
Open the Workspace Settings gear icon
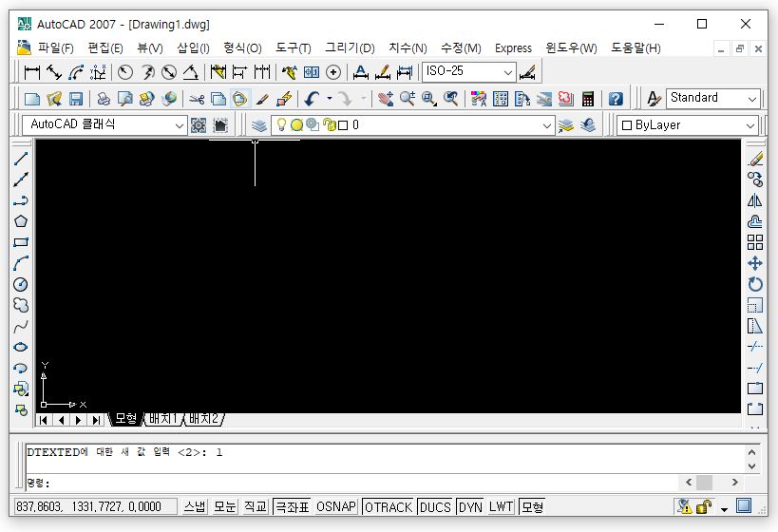tap(199, 125)
